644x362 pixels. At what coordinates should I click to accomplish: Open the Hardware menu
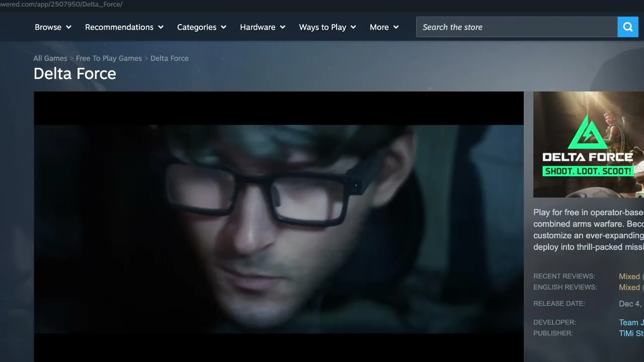263,27
